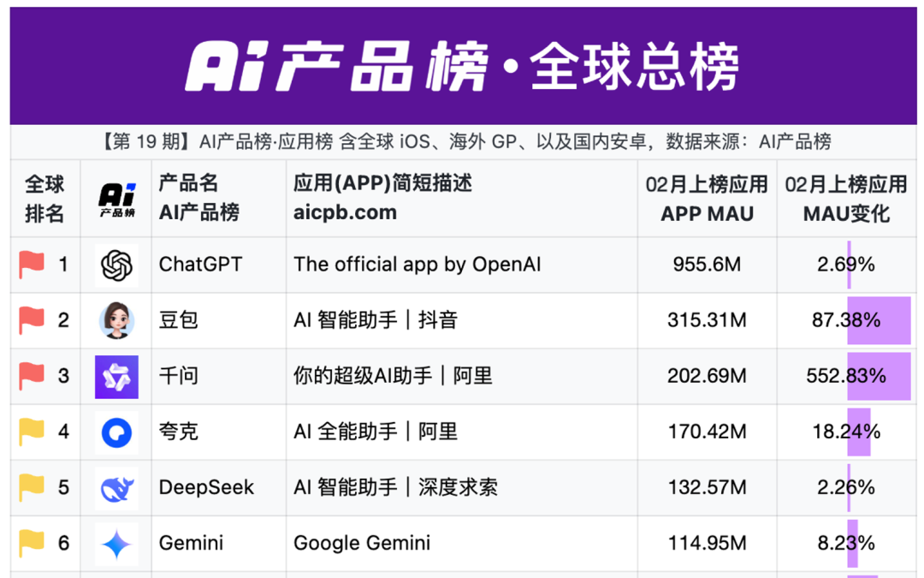The height and width of the screenshot is (578, 924).
Task: Click the AI产品榜·全球总榜 banner title
Action: click(x=463, y=67)
